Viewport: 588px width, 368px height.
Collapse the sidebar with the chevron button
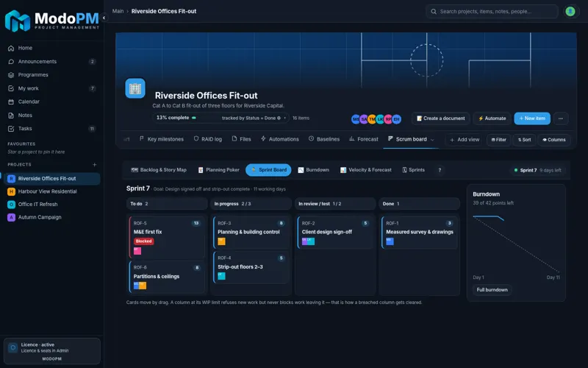click(x=104, y=18)
